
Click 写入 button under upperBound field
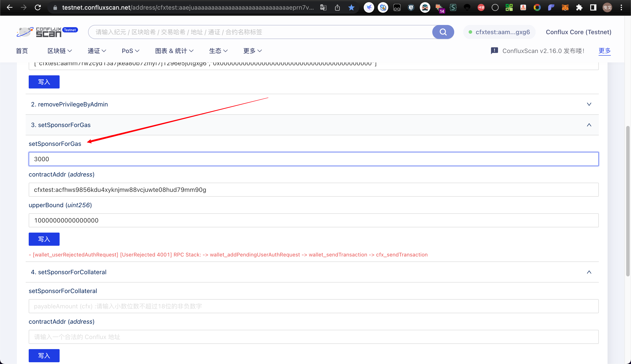[x=44, y=239]
